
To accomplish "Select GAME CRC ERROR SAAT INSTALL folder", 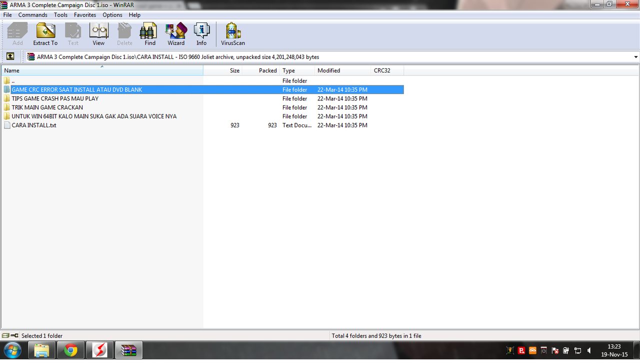I will [x=202, y=90].
